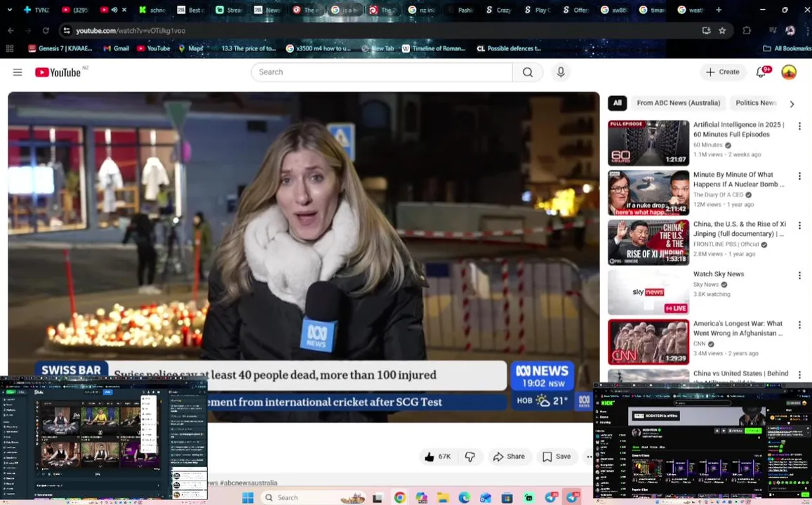This screenshot has height=505, width=812.
Task: Switch to the Crazy browser tab
Action: pos(499,10)
